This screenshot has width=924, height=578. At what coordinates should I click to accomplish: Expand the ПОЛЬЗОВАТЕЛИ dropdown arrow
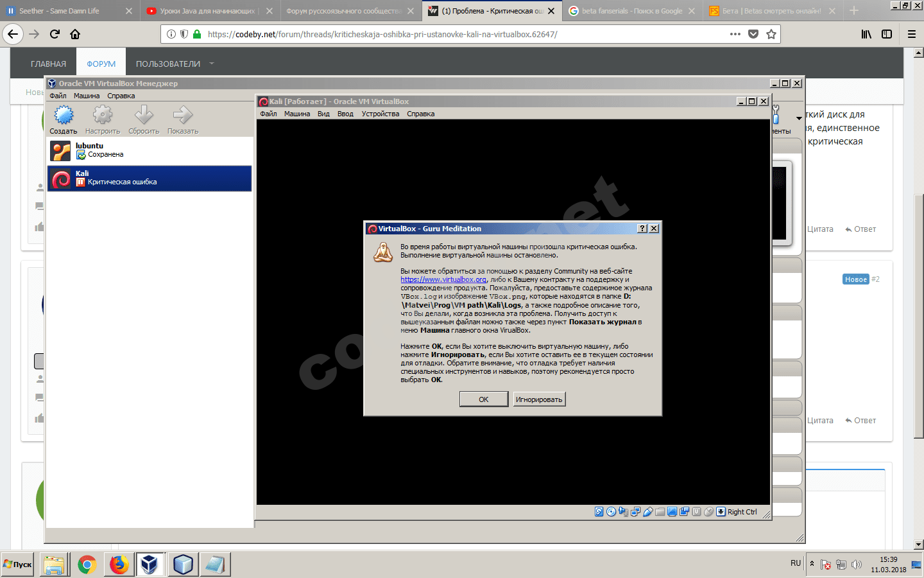pyautogui.click(x=212, y=64)
